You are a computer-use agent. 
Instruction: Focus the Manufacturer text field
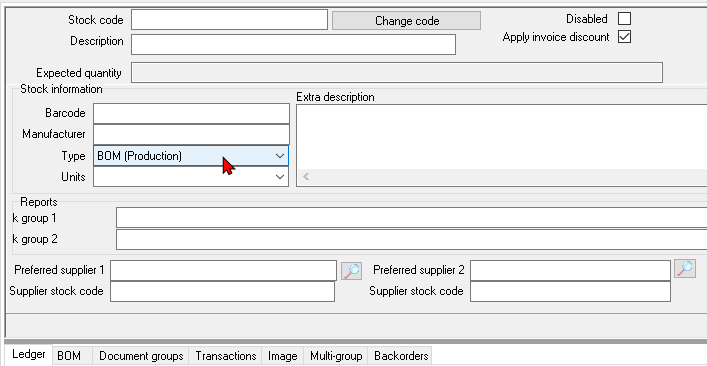click(x=191, y=134)
